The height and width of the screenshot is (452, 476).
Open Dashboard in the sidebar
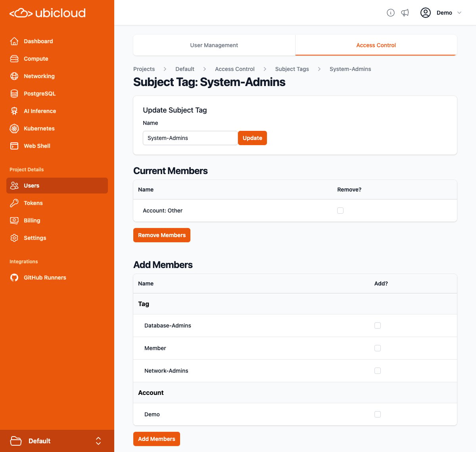pyautogui.click(x=57, y=41)
